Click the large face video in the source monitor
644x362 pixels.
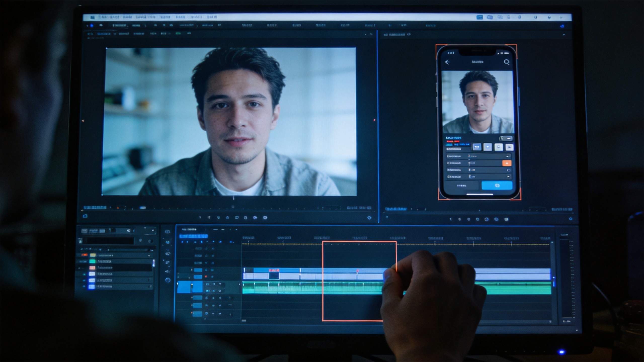tap(229, 121)
